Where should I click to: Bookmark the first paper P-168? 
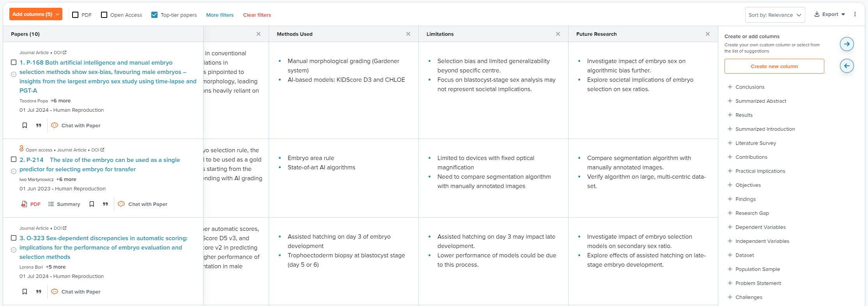coord(25,125)
